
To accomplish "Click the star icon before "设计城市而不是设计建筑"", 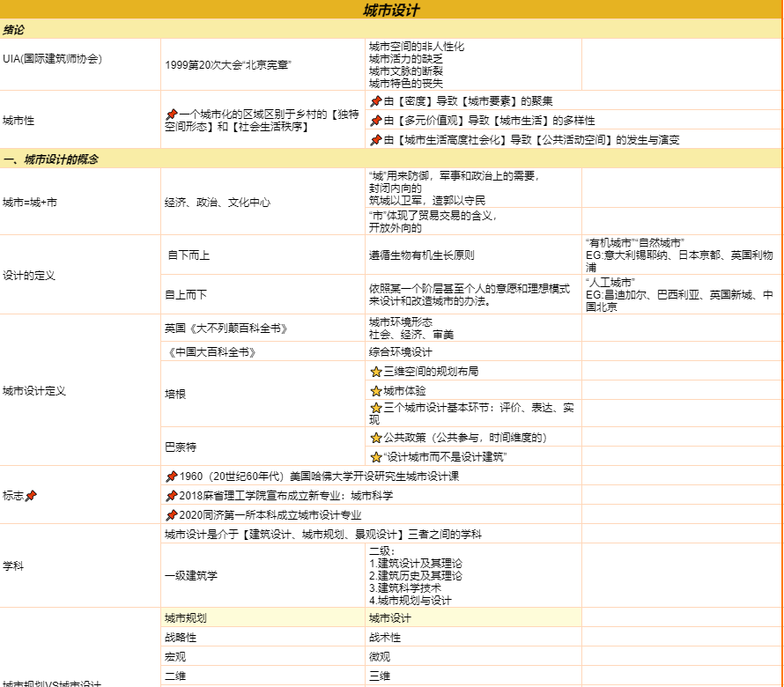I will [375, 456].
